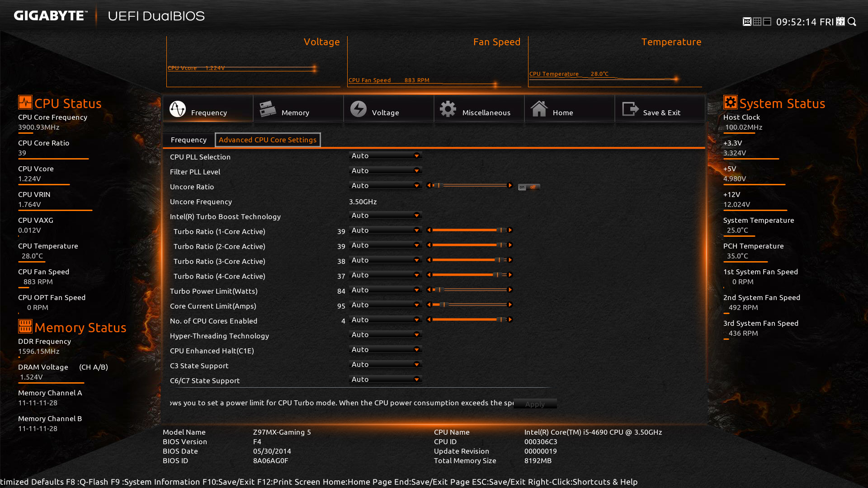Decrease Turbo Power Limit with left arrow

point(429,290)
